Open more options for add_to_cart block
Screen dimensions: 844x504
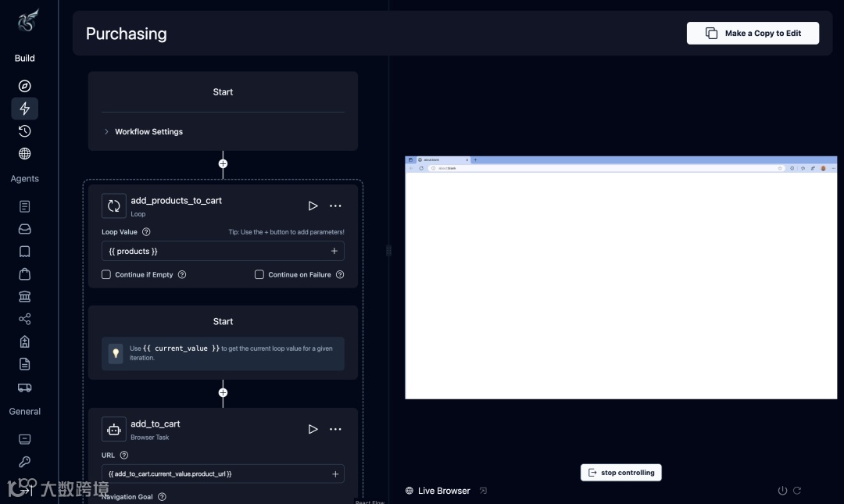click(335, 429)
